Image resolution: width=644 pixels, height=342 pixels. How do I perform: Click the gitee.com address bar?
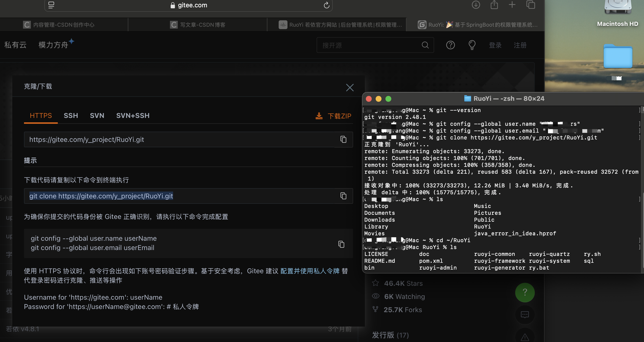[189, 5]
